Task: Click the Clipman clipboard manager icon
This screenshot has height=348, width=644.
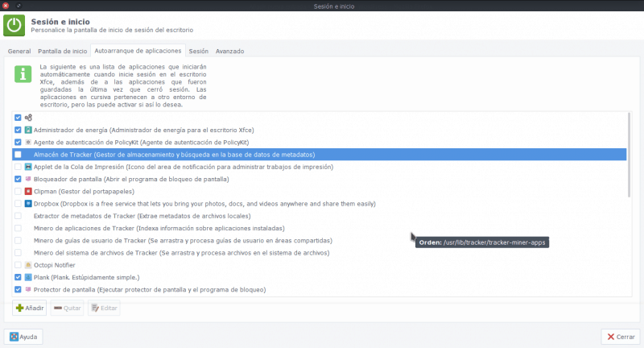Action: (x=28, y=192)
